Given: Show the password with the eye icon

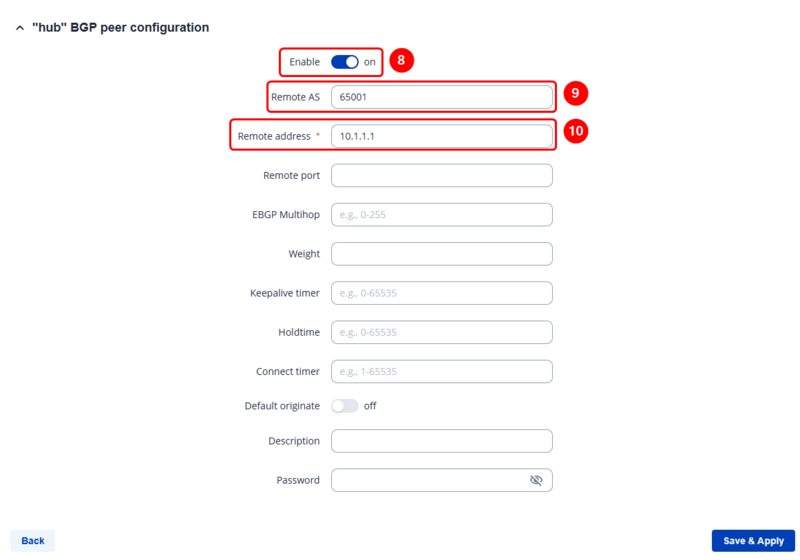Looking at the screenshot, I should point(536,480).
